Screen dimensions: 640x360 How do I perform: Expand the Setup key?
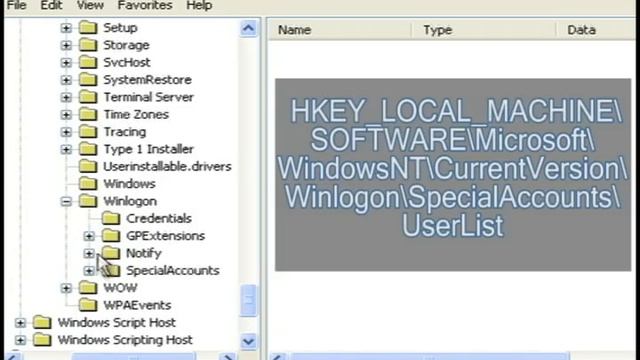[66, 28]
